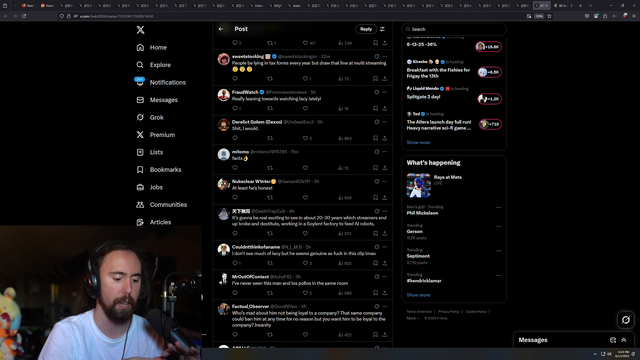Image resolution: width=640 pixels, height=360 pixels.
Task: Open Bookmarks from the sidebar
Action: click(159, 169)
